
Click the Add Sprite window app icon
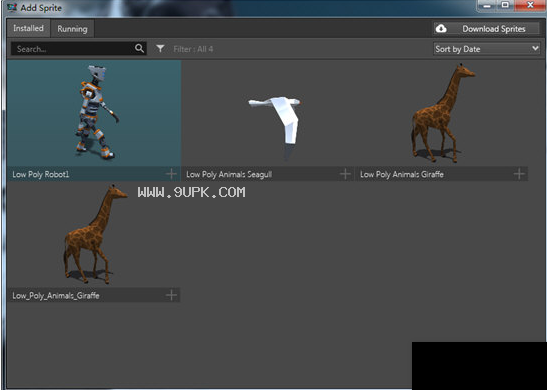(x=12, y=7)
